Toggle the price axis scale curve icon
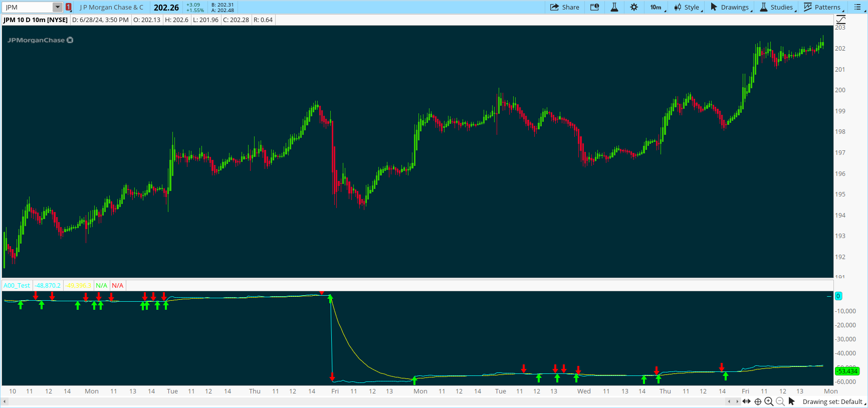Screen dimensions: 868x408 tap(841, 20)
